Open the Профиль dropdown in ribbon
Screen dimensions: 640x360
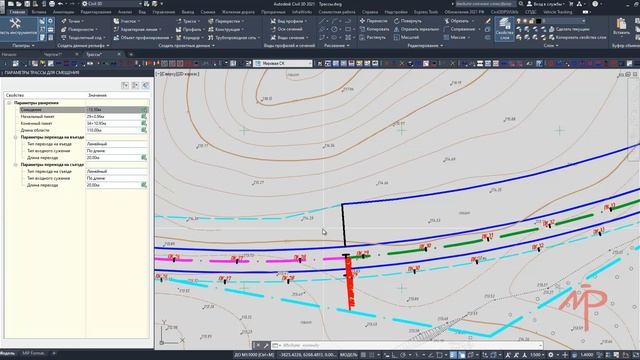pyautogui.click(x=189, y=29)
